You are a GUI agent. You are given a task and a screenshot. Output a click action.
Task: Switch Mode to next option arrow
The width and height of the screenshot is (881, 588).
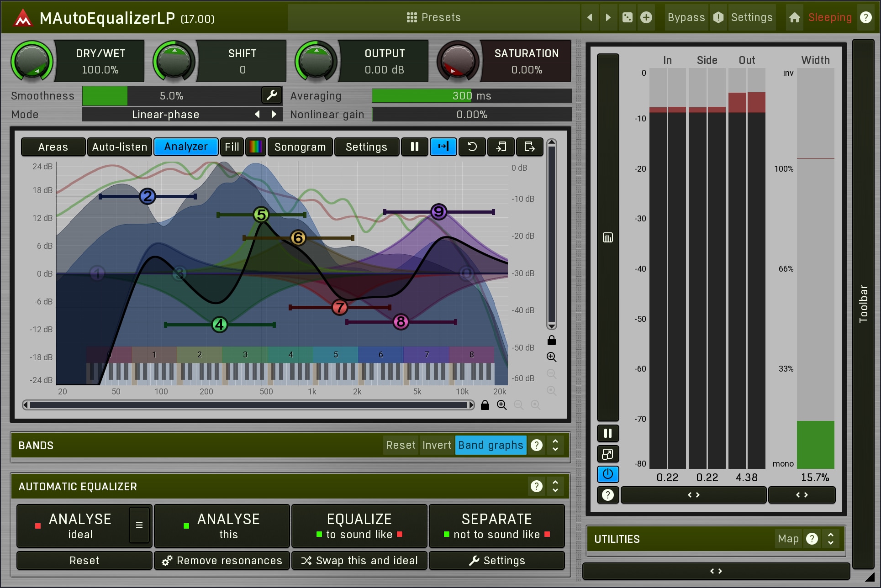[x=274, y=114]
